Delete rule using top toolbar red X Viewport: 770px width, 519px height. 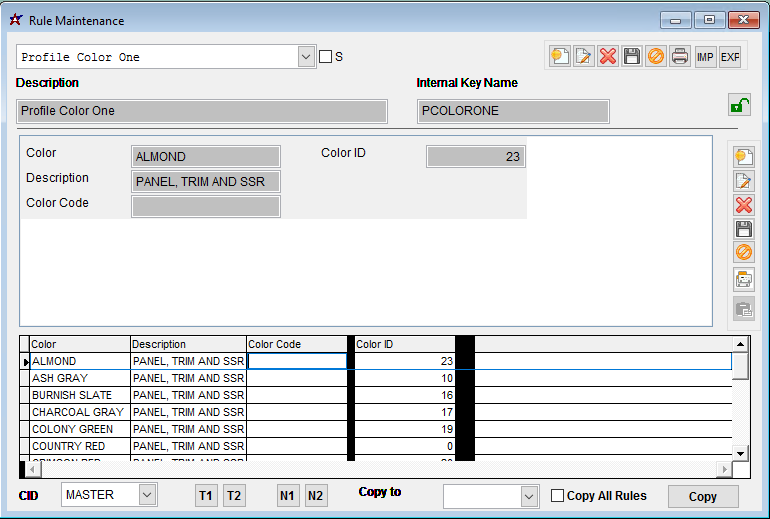coord(608,57)
